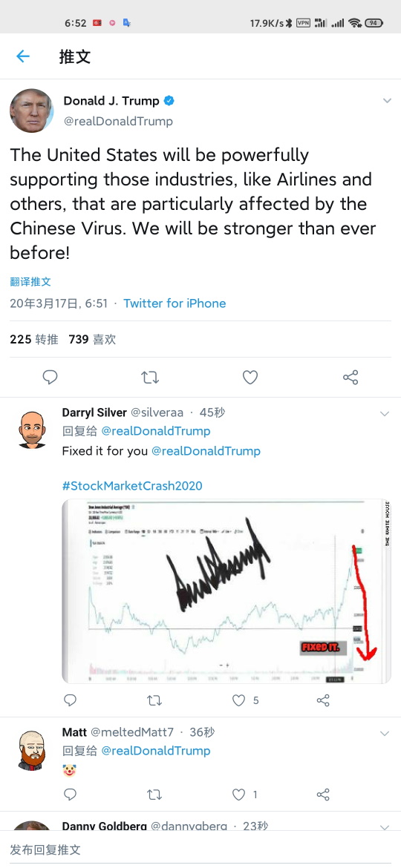View the 225 转推 retweets list
Screen dimensions: 401x868
tap(33, 339)
